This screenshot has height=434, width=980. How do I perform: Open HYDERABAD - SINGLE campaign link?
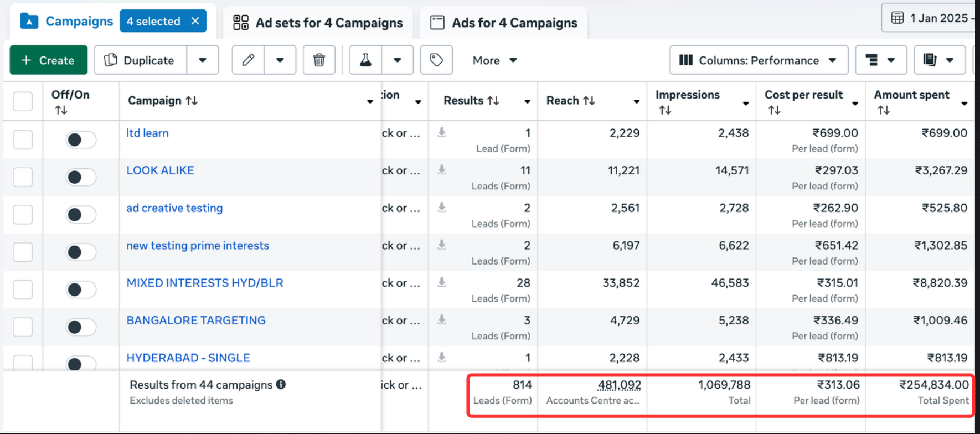coord(188,358)
